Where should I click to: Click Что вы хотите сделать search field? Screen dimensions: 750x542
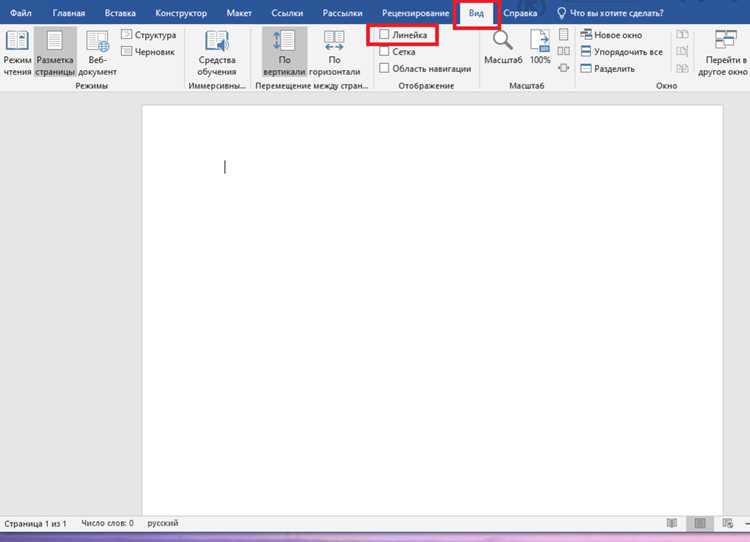611,13
